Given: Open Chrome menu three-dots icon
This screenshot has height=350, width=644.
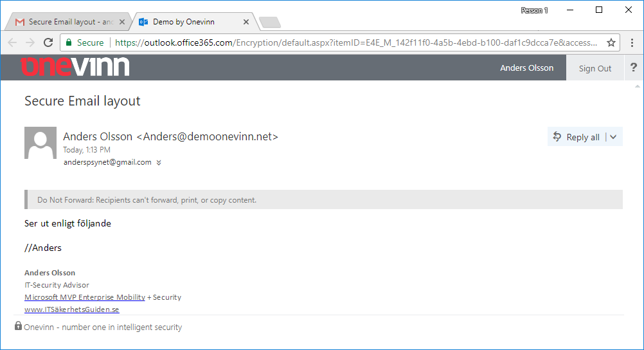Looking at the screenshot, I should coord(632,42).
